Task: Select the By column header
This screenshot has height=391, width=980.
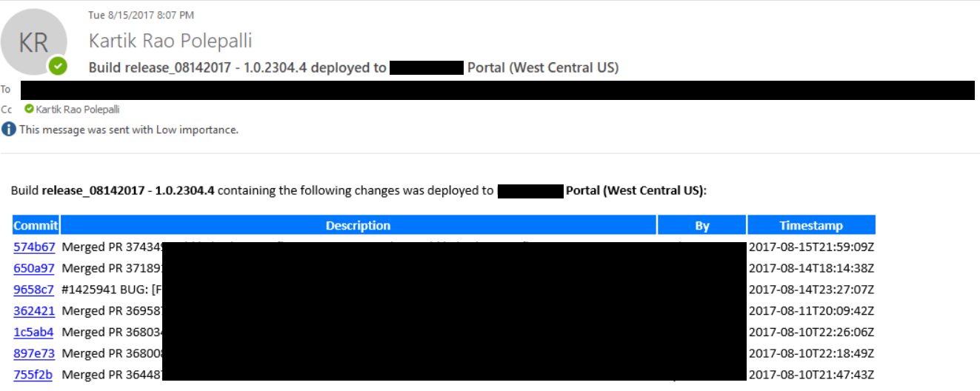Action: coord(701,225)
